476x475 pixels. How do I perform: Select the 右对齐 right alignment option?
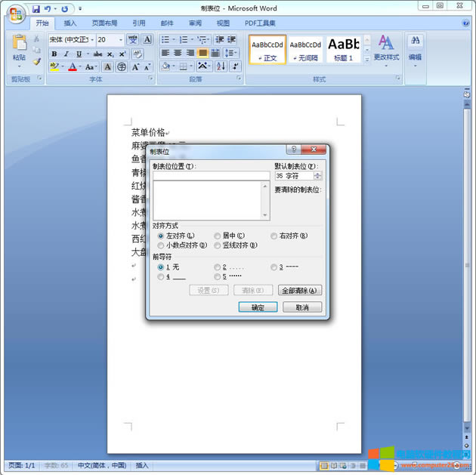274,236
